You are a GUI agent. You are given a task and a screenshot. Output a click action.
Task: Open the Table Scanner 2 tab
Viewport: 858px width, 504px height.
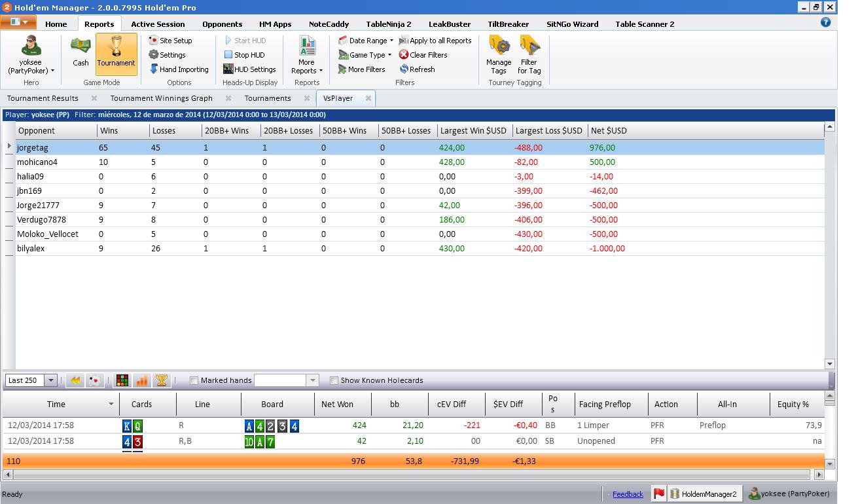(645, 24)
